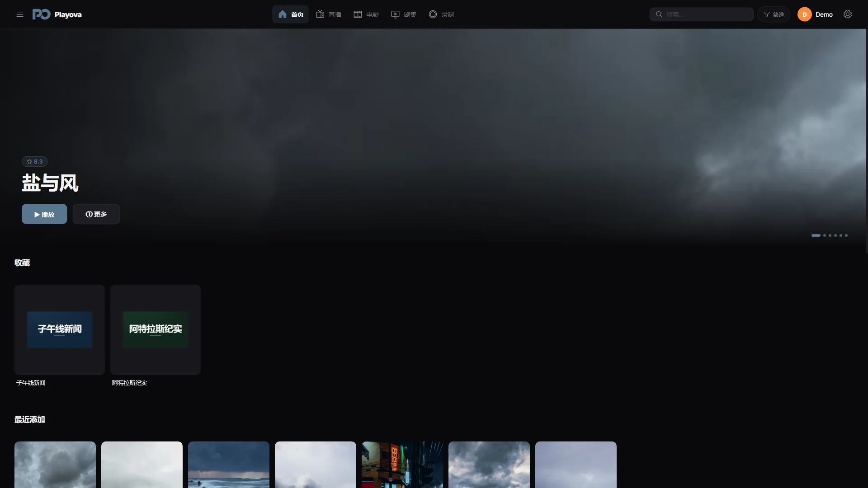This screenshot has height=488, width=868.
Task: Open the hamburger sidebar menu
Action: click(20, 14)
